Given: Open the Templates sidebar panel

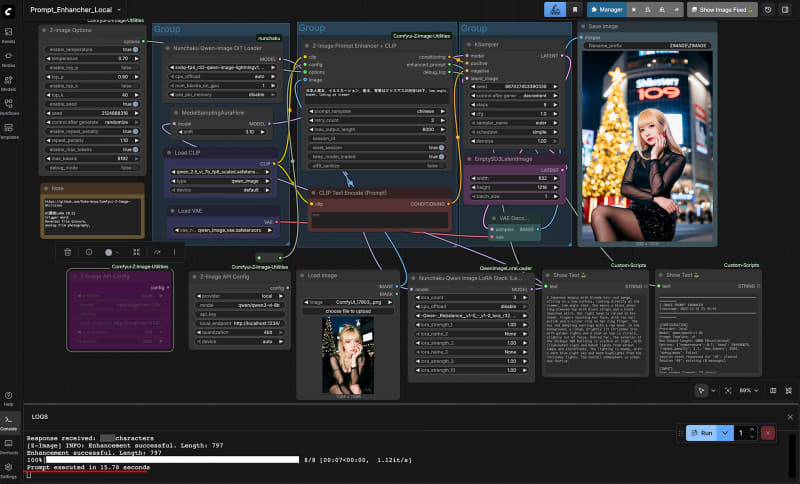Looking at the screenshot, I should 9,131.
